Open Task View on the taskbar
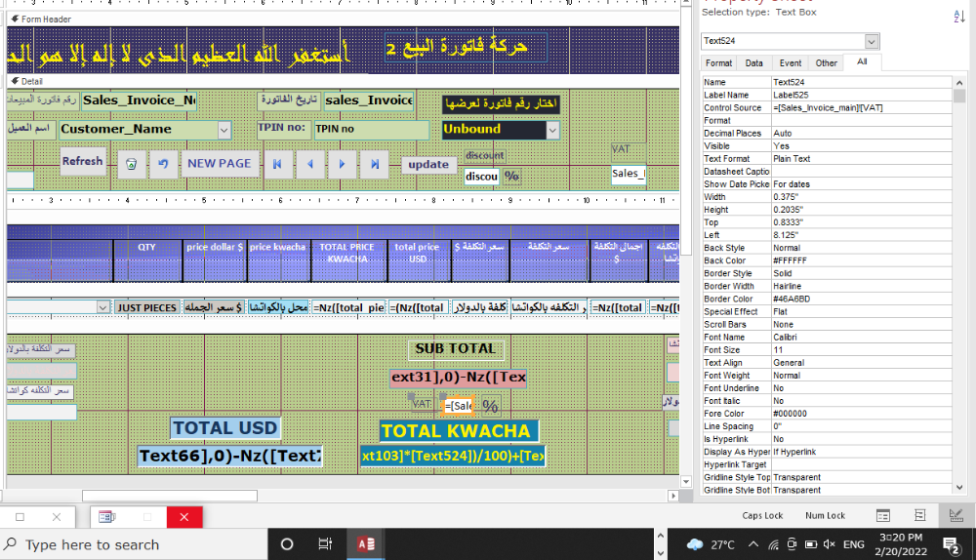 pyautogui.click(x=325, y=544)
